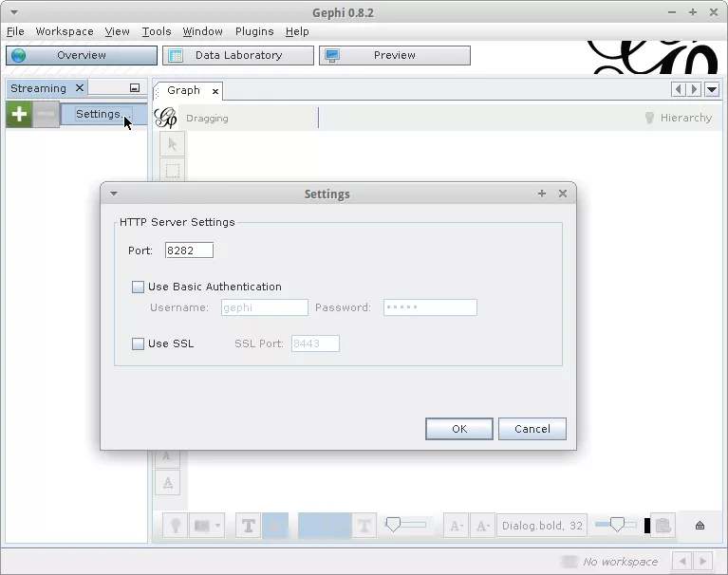
Task: Toggle show edge labels faded T icon
Action: coord(364,526)
